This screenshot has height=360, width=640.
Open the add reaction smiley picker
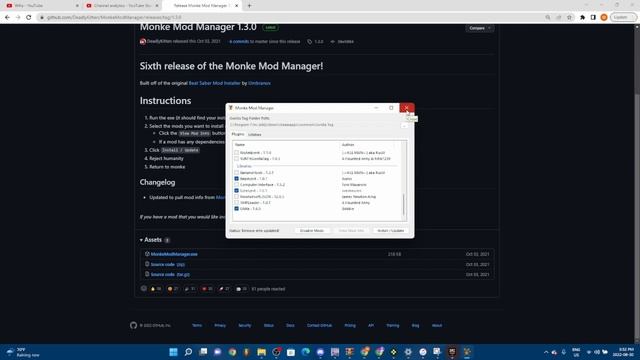pyautogui.click(x=144, y=289)
